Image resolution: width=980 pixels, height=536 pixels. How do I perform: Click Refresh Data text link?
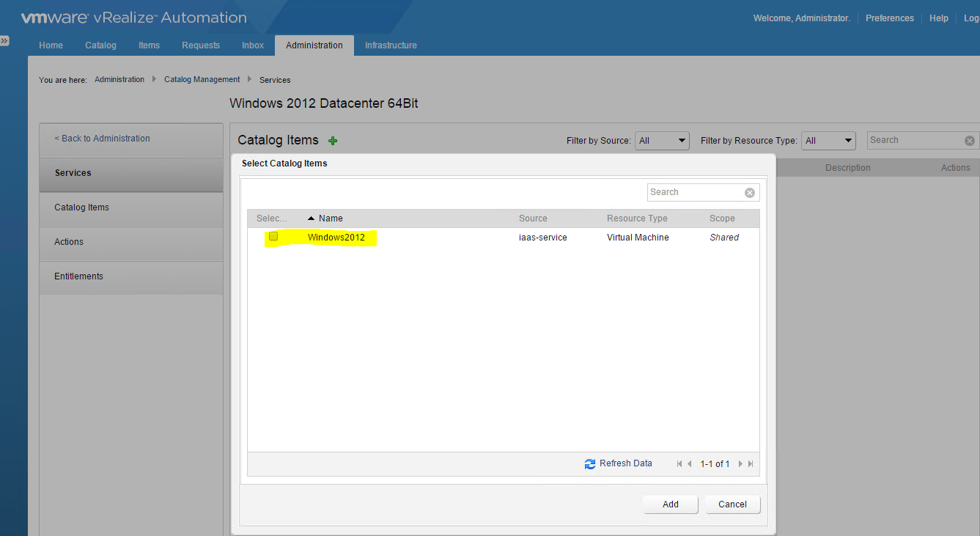click(x=626, y=463)
